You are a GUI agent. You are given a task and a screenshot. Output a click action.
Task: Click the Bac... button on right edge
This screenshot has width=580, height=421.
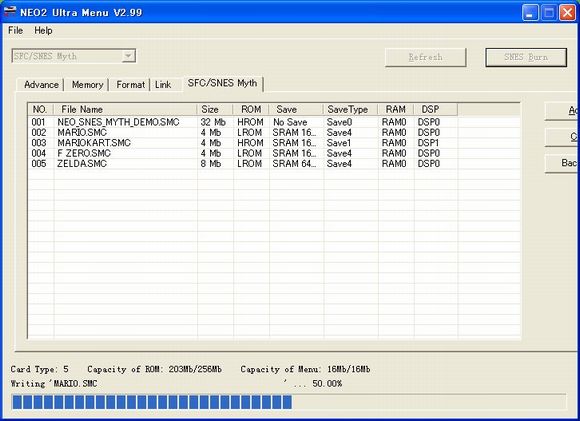tap(562, 163)
